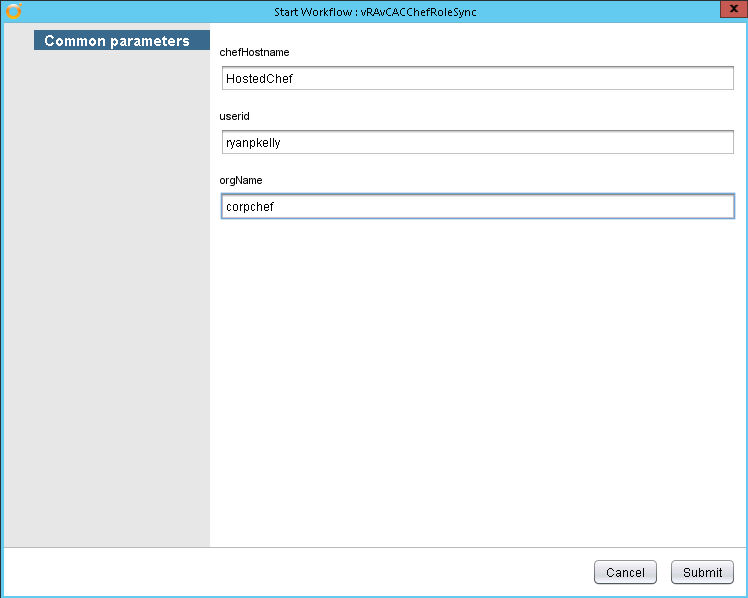This screenshot has height=598, width=748.
Task: Click the Start Workflow title bar text
Action: (375, 11)
